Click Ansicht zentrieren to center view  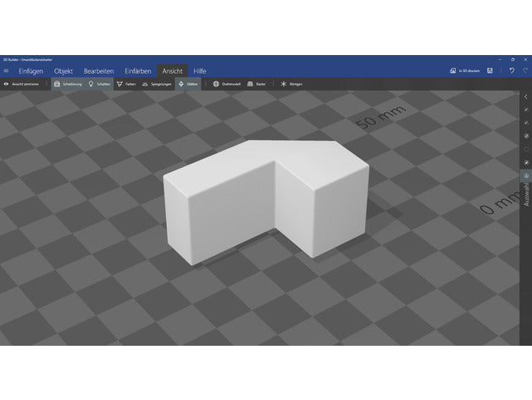tap(21, 84)
